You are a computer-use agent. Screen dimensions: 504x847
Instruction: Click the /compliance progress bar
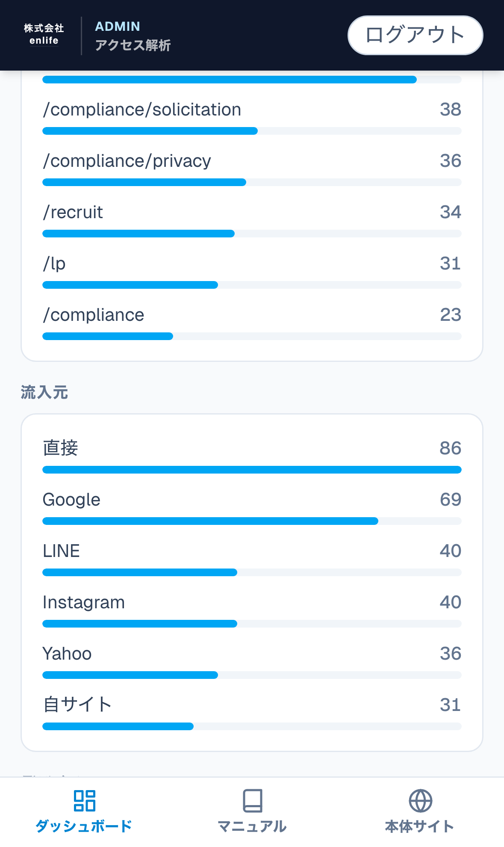pyautogui.click(x=252, y=336)
